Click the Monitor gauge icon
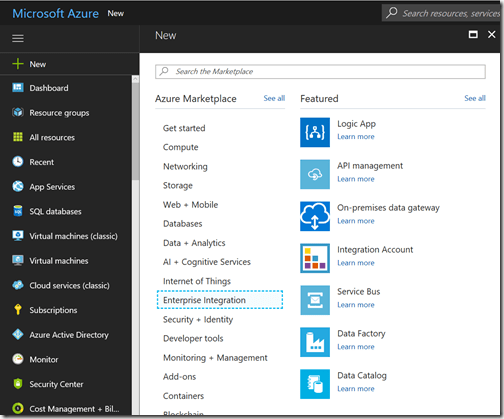The width and height of the screenshot is (504, 419). pos(18,359)
